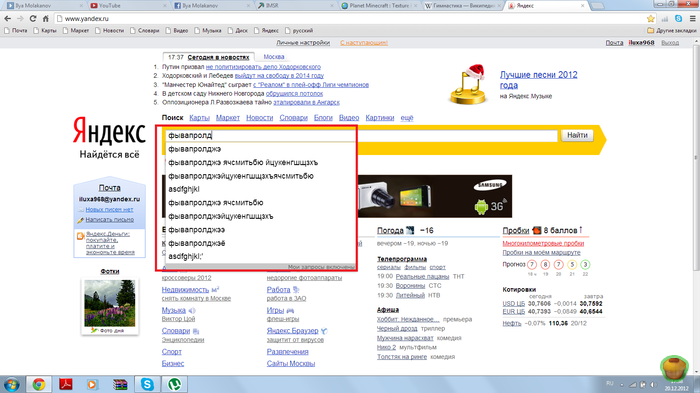Open the Маркет service link
700x393 pixels.
[x=228, y=117]
